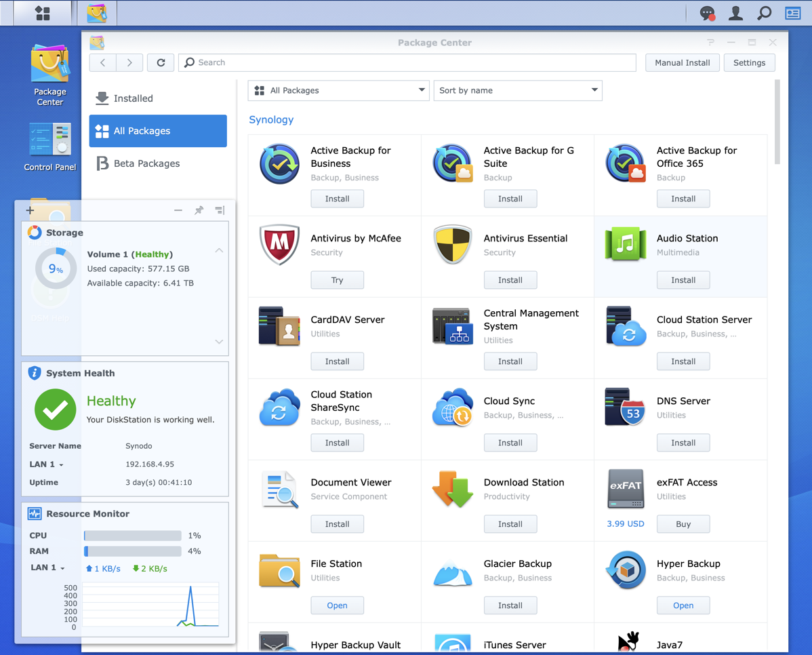812x655 pixels.
Task: Click the Package Center taskbar icon
Action: click(97, 13)
